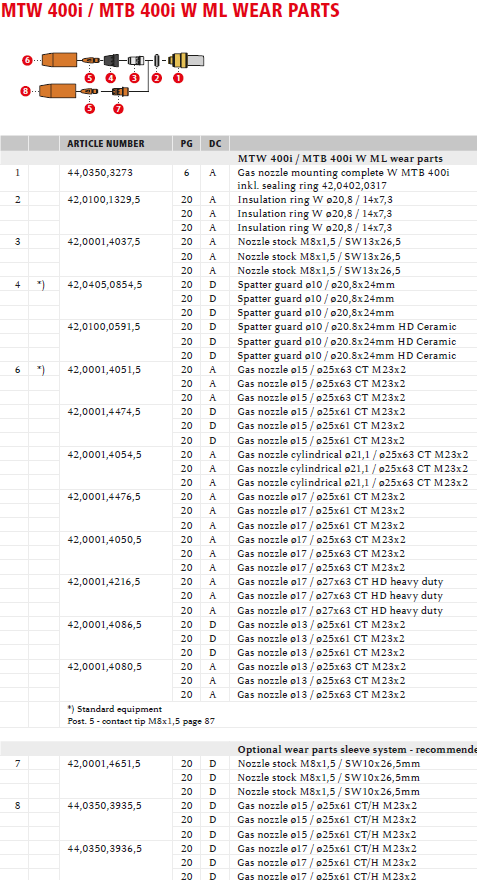This screenshot has height=880, width=477.
Task: Click red marker number 1 in the diagram
Action: pos(178,78)
